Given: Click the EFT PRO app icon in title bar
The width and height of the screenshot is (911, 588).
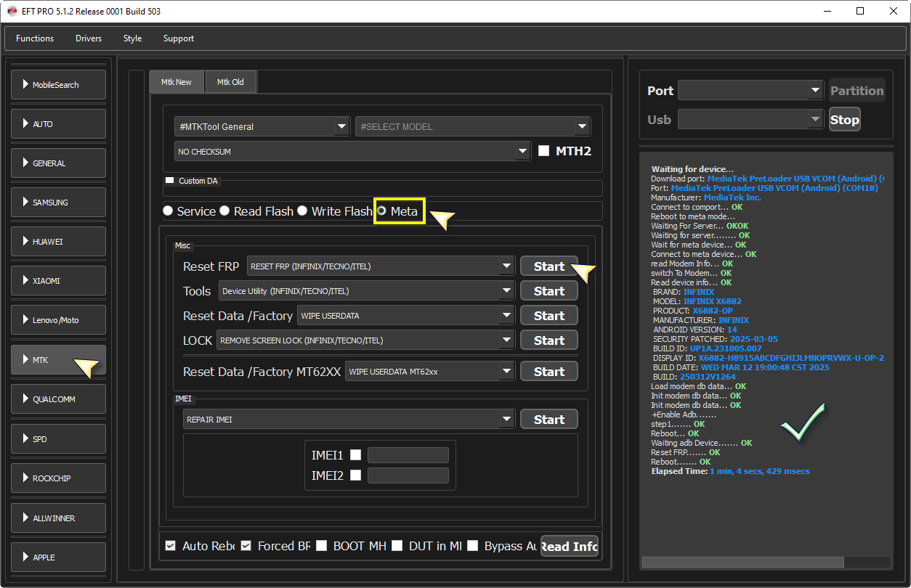Looking at the screenshot, I should [x=12, y=11].
